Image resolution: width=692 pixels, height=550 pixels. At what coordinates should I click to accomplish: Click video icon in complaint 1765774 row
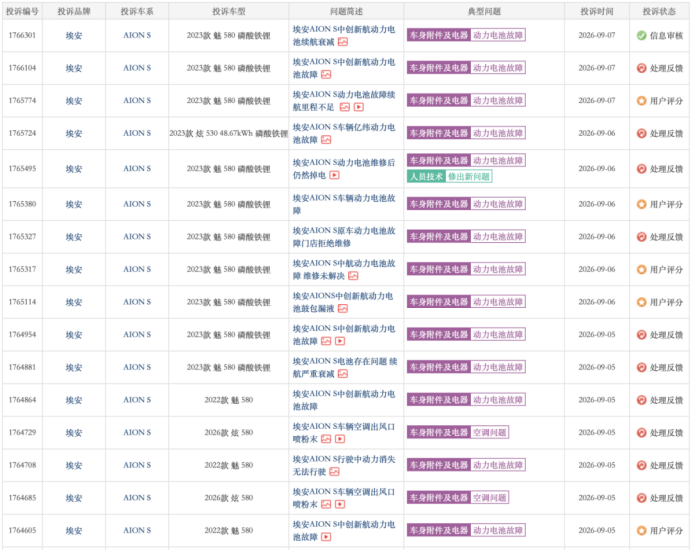359,107
